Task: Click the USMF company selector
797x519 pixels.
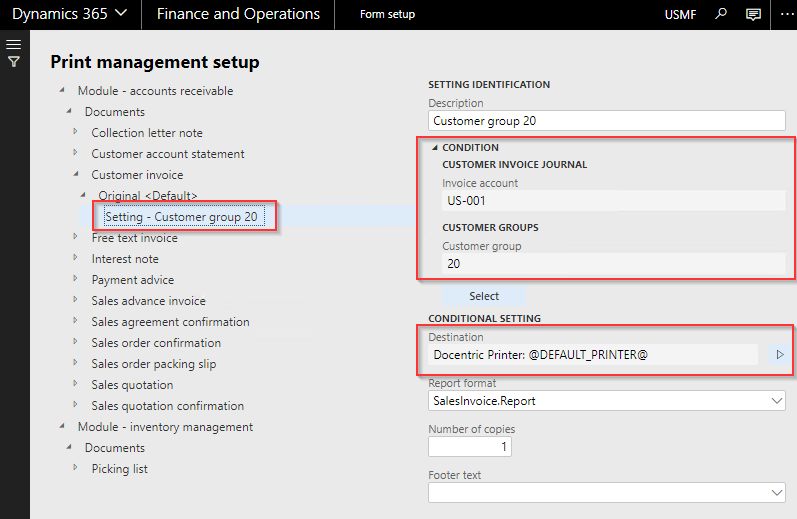Action: pos(680,15)
